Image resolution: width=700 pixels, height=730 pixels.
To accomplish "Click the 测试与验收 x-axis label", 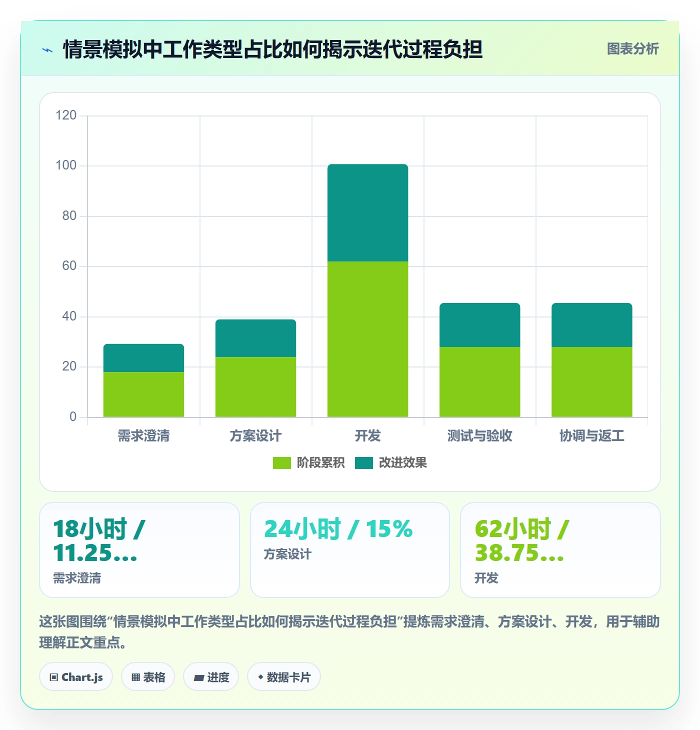I will point(480,436).
